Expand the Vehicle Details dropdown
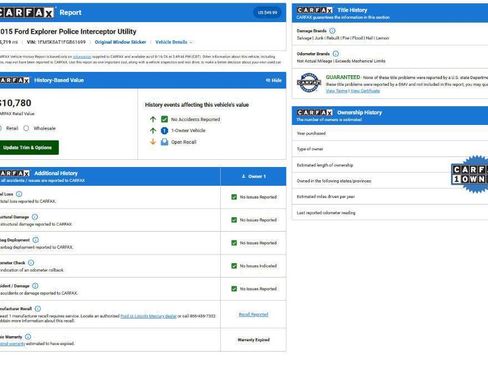The height and width of the screenshot is (366, 488). (174, 42)
